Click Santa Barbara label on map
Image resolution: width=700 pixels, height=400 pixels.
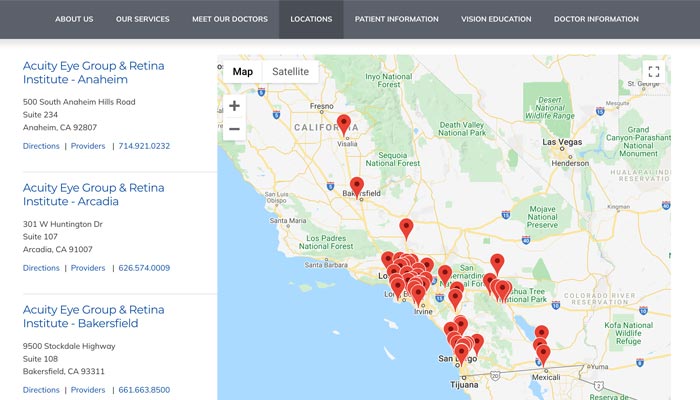coord(326,265)
